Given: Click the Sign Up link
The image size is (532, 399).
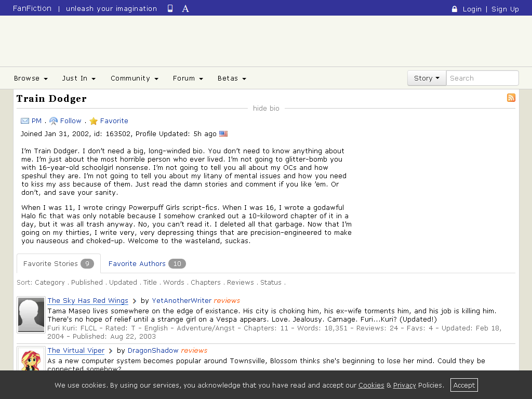Looking at the screenshot, I should coord(505,9).
